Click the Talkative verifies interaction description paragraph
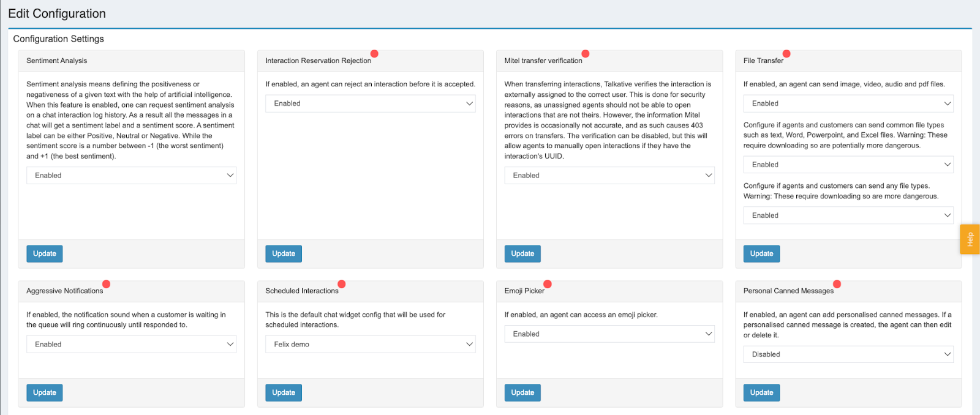The width and height of the screenshot is (980, 415). (608, 120)
